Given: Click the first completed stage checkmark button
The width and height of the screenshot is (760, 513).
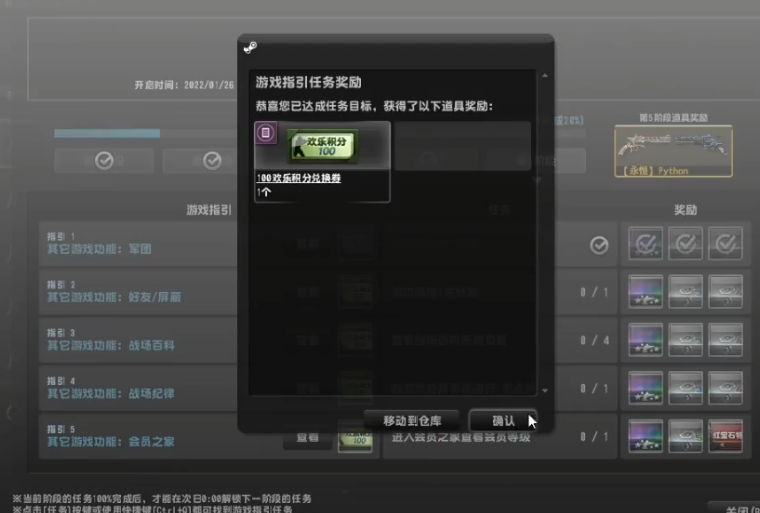Looking at the screenshot, I should click(x=104, y=160).
